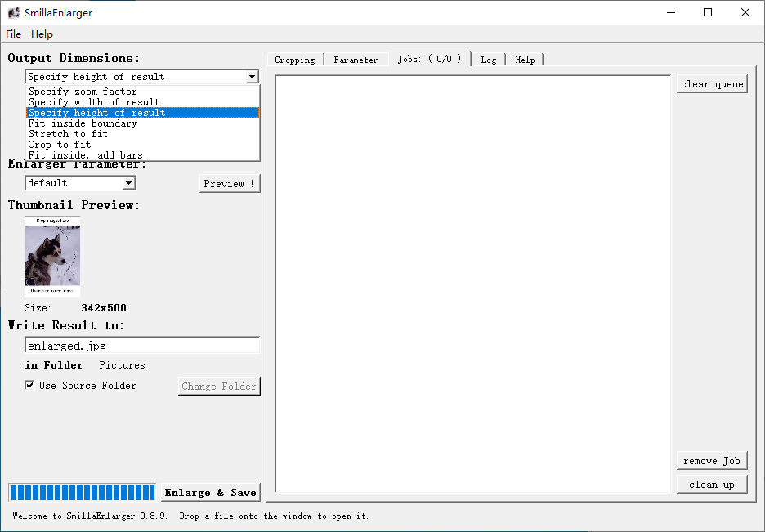Choose Specify zoom factor from list
Image resolution: width=765 pixels, height=532 pixels.
(83, 92)
